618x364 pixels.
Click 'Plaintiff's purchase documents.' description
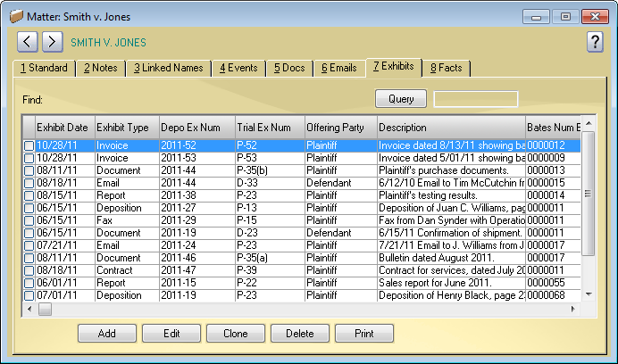pos(451,170)
